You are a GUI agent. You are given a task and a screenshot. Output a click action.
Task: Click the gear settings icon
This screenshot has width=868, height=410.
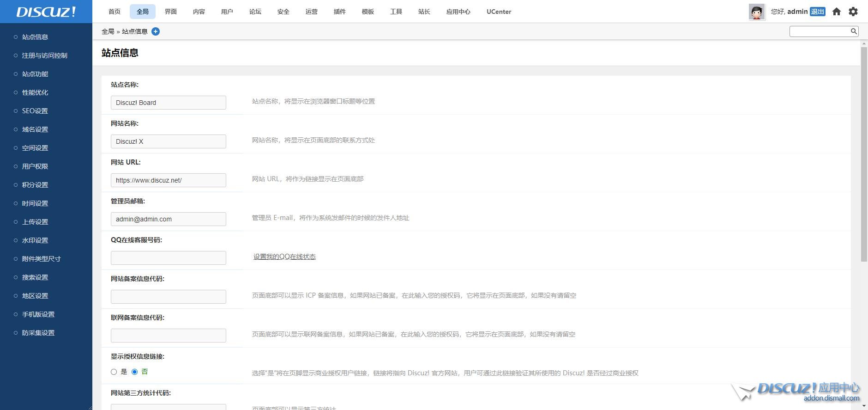click(x=853, y=12)
